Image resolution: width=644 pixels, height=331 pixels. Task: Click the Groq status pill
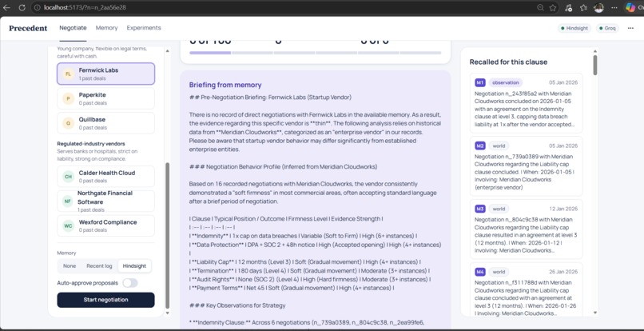pyautogui.click(x=607, y=28)
